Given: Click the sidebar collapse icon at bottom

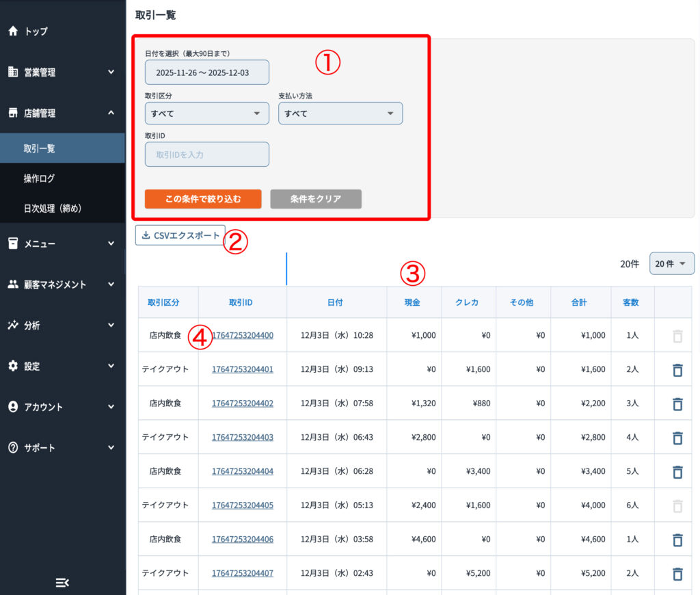Looking at the screenshot, I should tap(62, 582).
